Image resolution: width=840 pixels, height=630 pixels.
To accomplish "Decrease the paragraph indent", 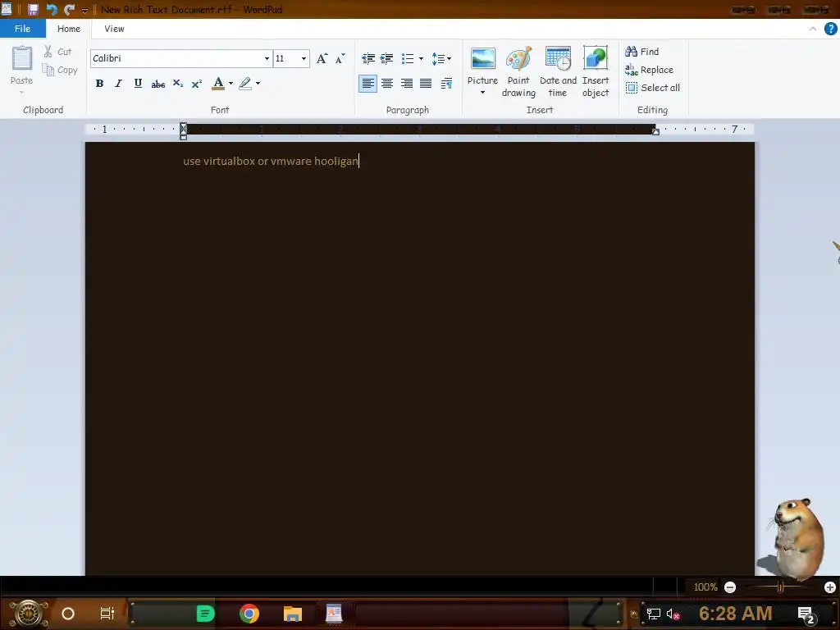I will [368, 58].
